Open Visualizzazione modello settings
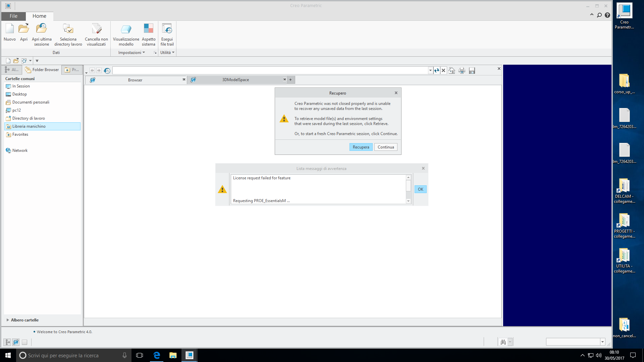Screen dimensions: 644x362 point(126,35)
